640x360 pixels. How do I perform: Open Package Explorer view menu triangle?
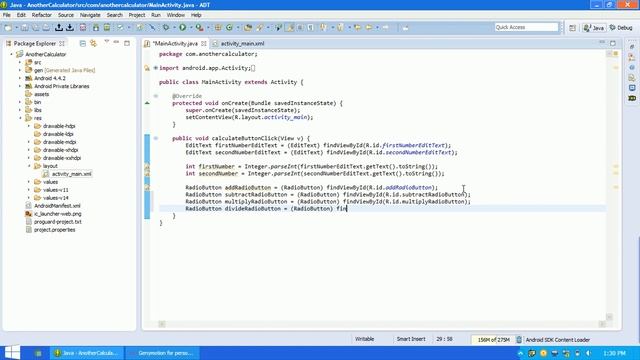(106, 42)
